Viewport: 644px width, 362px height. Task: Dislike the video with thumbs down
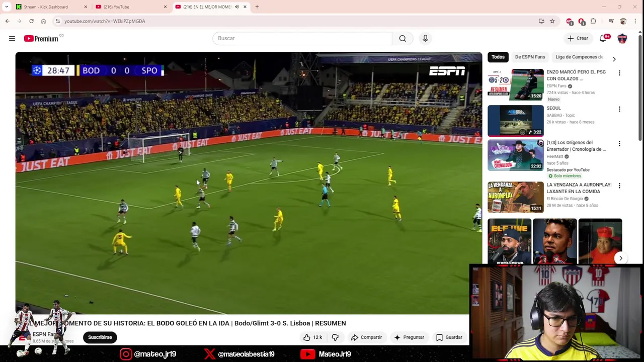[335, 337]
